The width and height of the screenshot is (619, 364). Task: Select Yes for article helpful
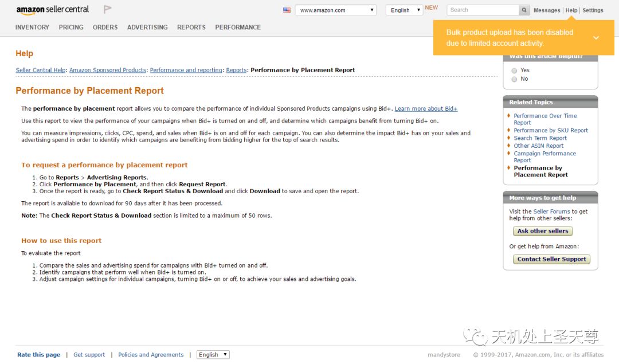point(514,71)
